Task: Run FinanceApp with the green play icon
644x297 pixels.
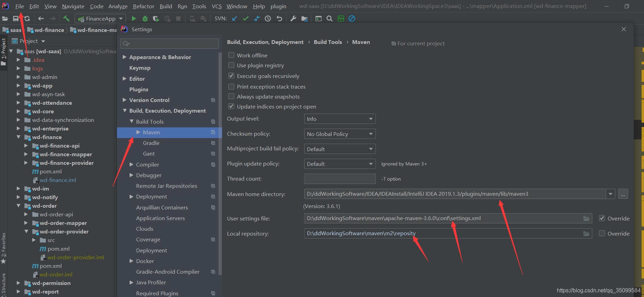Action: click(134, 19)
